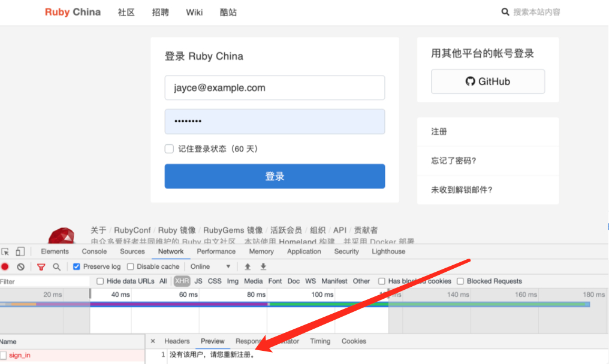Toggle the network filter funnel icon
Viewport: 609px width, 364px height.
41,266
